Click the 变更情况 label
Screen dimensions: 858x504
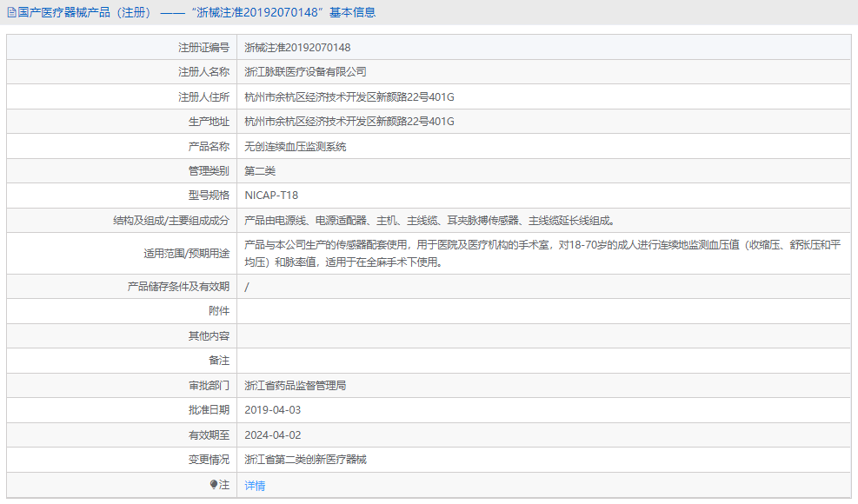coord(209,460)
